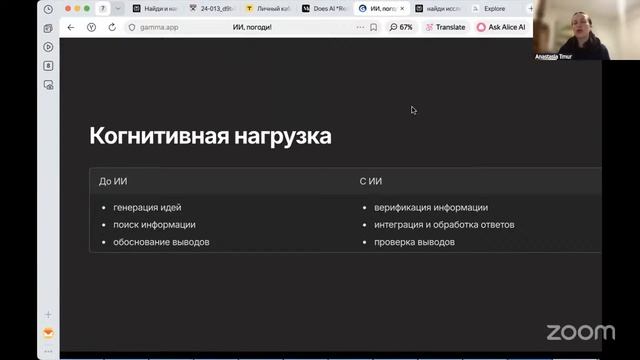
Task: Click the page title 'ИИ, погоди!' in address bar
Action: pos(252,27)
